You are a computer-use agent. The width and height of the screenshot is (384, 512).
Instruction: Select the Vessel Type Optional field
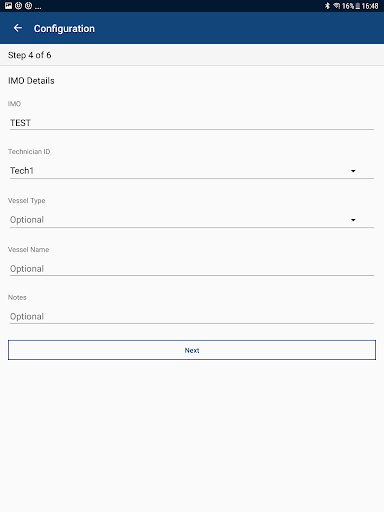point(192,220)
